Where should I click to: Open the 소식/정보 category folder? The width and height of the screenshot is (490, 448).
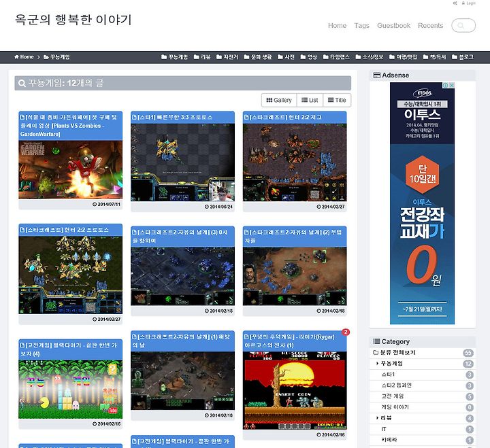(370, 57)
